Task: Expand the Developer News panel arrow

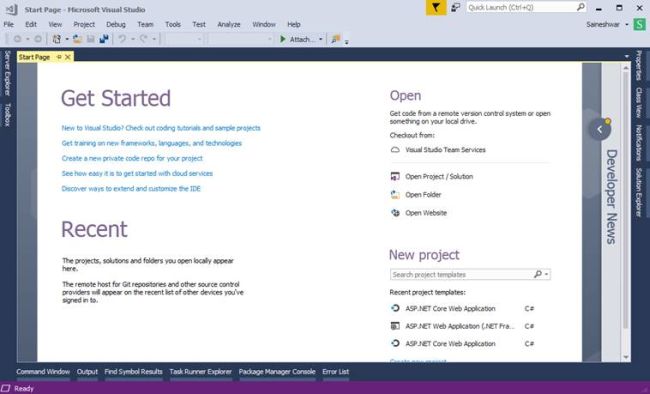Action: (599, 129)
